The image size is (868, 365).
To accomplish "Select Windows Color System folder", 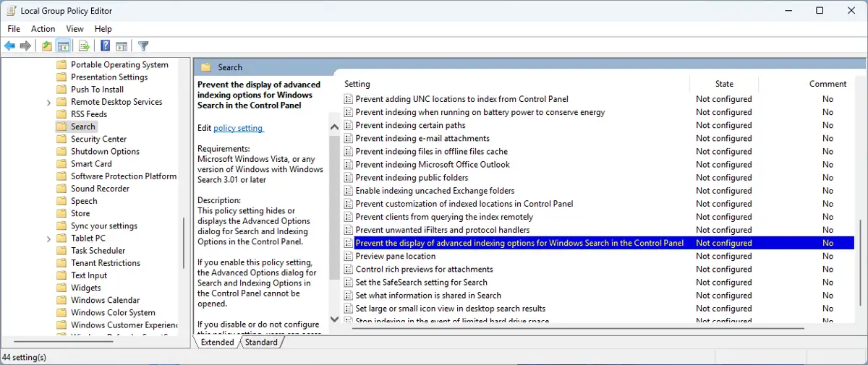I will tap(113, 313).
